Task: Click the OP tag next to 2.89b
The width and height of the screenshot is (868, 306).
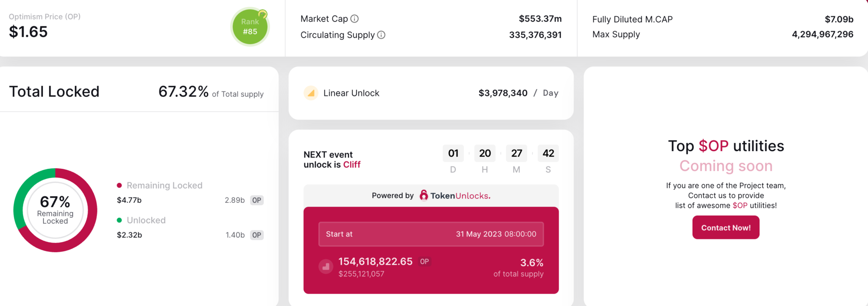Action: click(257, 200)
